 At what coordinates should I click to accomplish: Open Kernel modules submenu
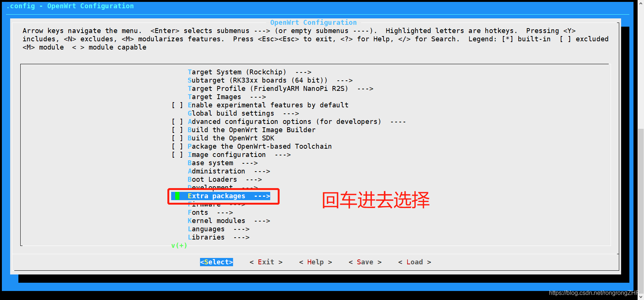(x=229, y=221)
